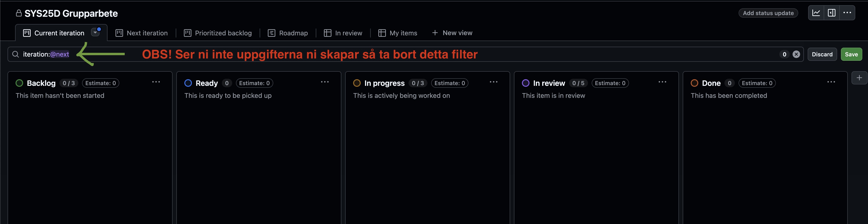Open the project options menu (three dots)
The image size is (868, 224).
[x=847, y=12]
